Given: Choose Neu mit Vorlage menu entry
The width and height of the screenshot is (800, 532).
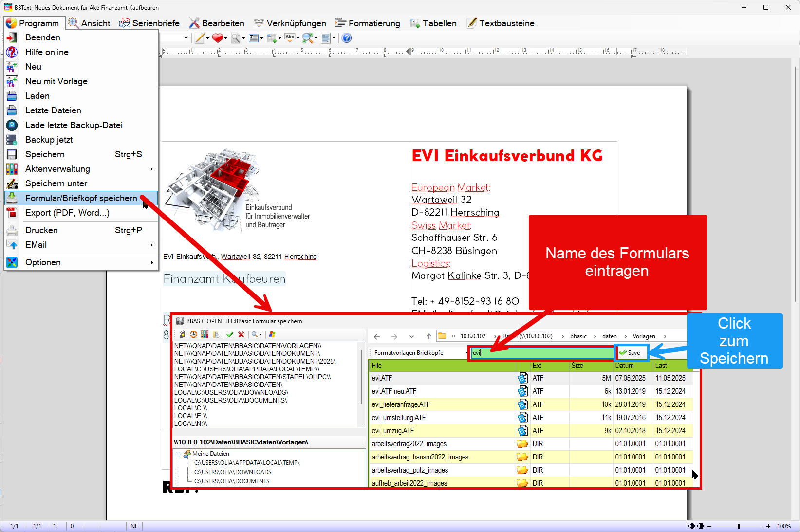Looking at the screenshot, I should (x=81, y=81).
